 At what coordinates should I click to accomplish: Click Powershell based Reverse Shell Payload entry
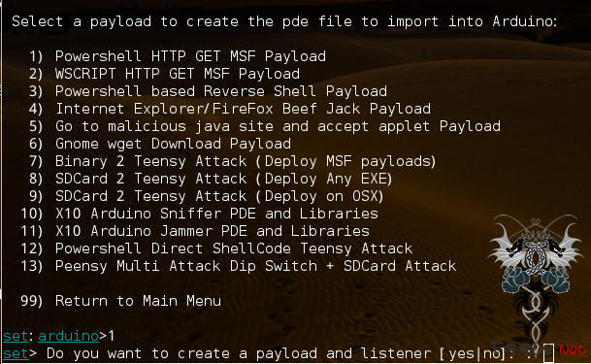[208, 91]
